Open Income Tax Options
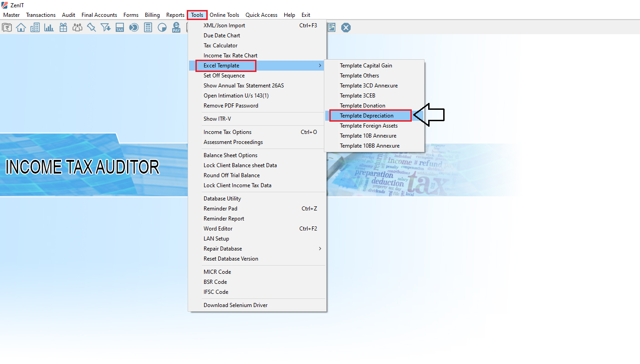640x364 pixels. (x=257, y=132)
